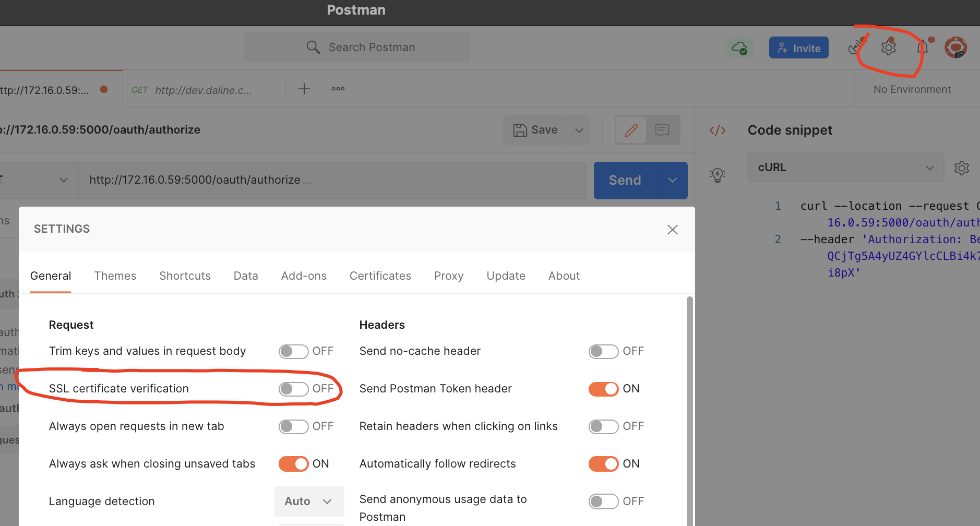Click the settings dialog scrollbar
This screenshot has height=526, width=980.
click(689, 411)
